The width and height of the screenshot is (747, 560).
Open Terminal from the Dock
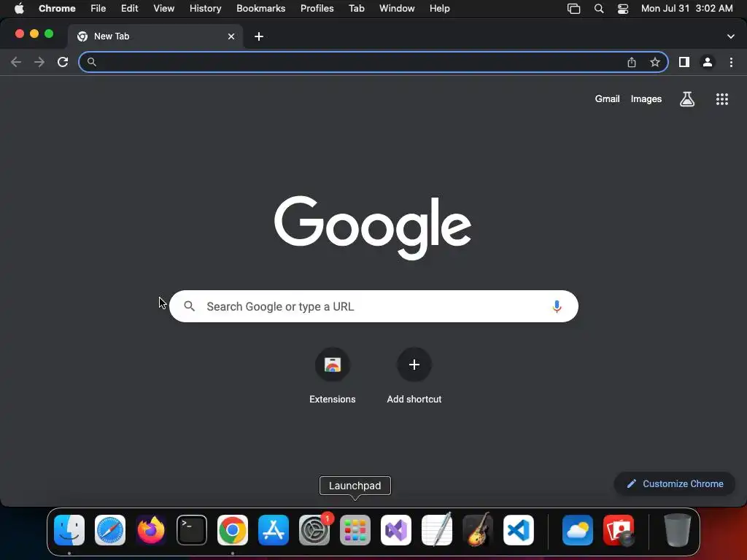[192, 530]
